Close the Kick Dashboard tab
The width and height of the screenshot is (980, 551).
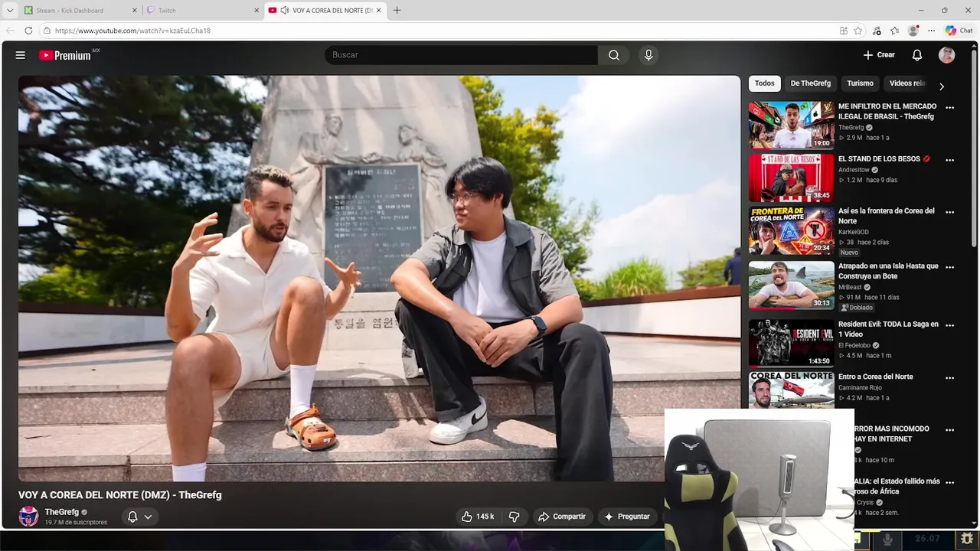click(135, 10)
